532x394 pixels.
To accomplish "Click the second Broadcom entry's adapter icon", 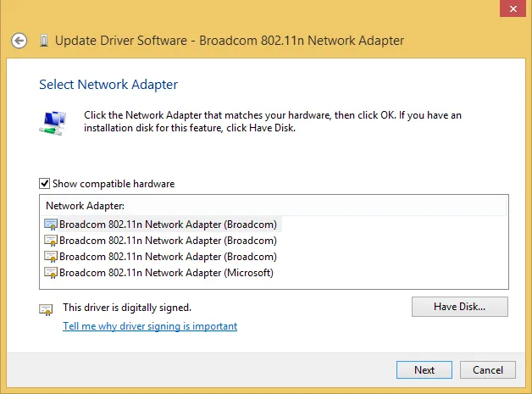I will click(51, 241).
